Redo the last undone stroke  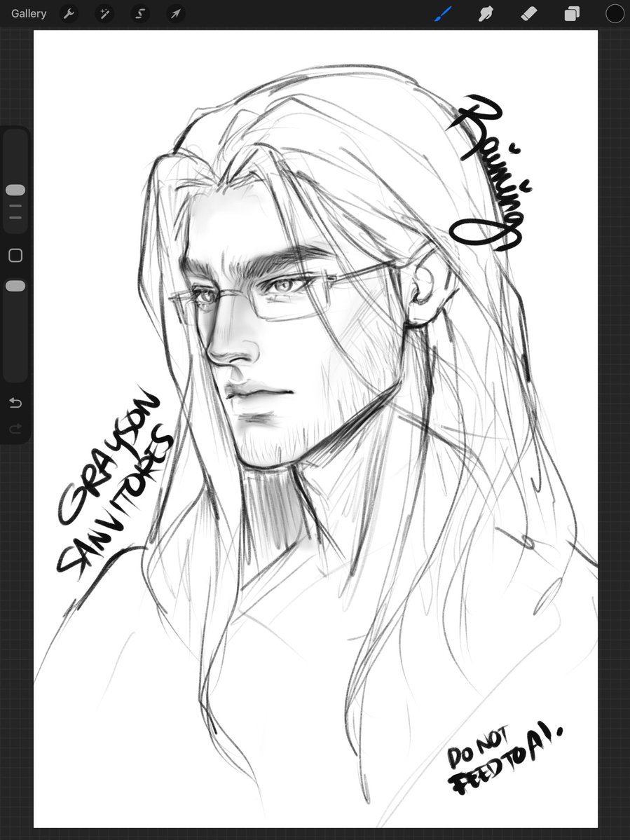[x=15, y=429]
